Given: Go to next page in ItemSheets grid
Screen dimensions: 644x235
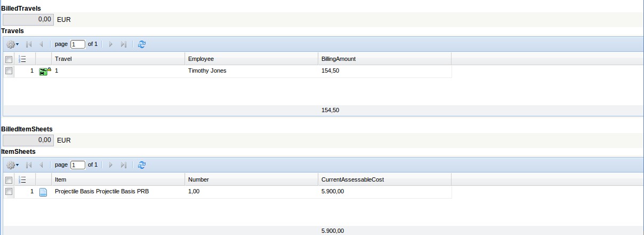Looking at the screenshot, I should pyautogui.click(x=111, y=165).
